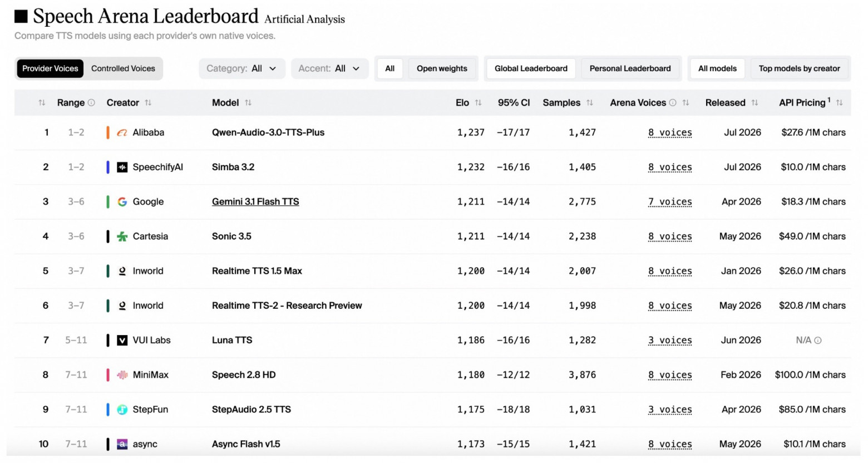Sort table by Model column arrows
Viewport: 868px width, 463px height.
[248, 102]
